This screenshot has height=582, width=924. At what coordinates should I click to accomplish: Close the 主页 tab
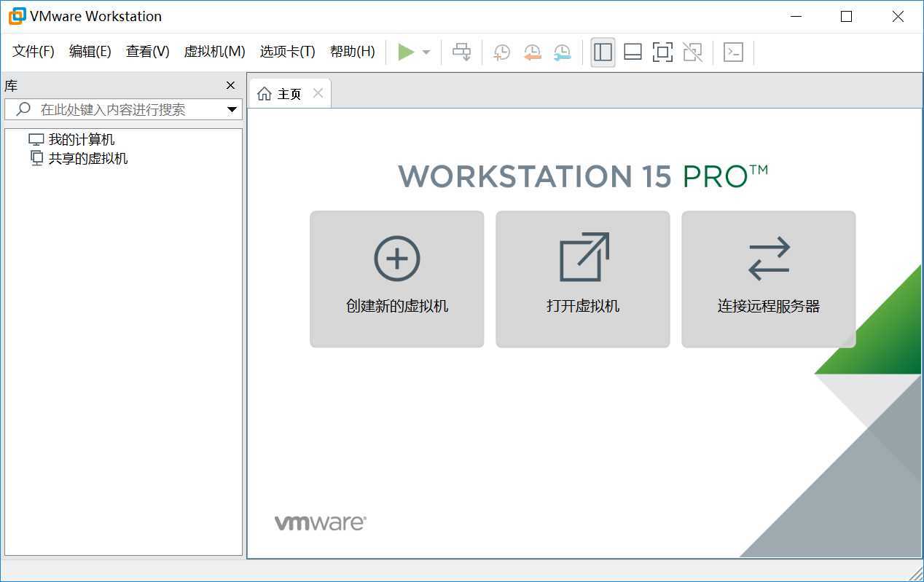318,93
